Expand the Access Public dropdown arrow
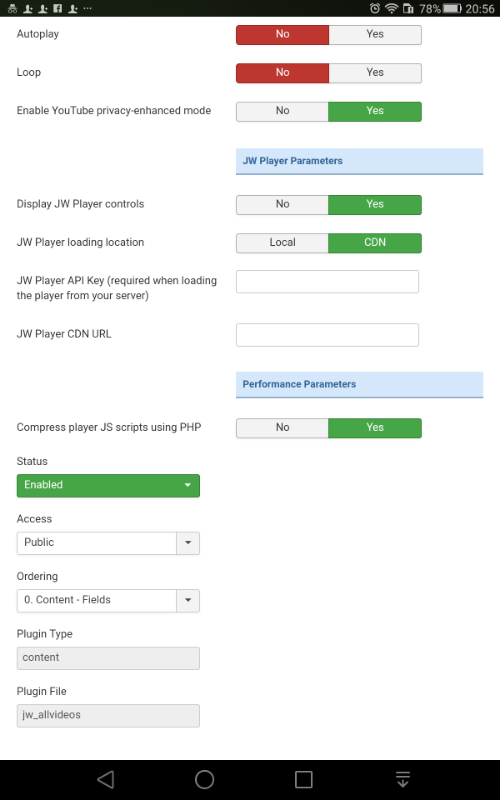500x800 pixels. click(188, 543)
